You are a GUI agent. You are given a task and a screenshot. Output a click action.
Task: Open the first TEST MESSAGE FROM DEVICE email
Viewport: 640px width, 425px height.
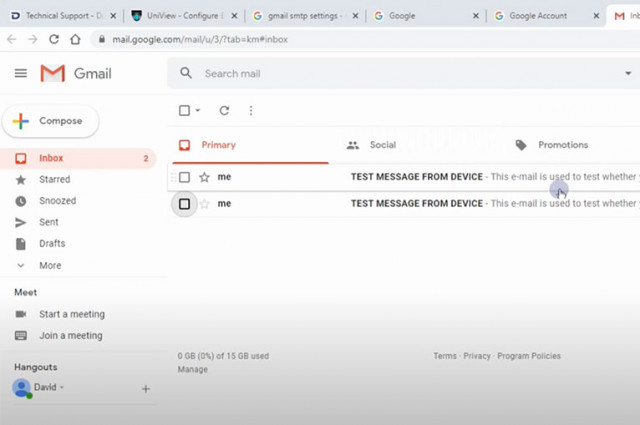click(x=404, y=177)
